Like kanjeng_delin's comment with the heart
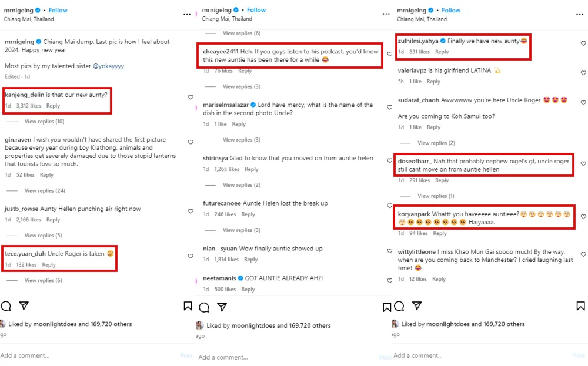Viewport: 588px width, 366px height. (x=191, y=97)
